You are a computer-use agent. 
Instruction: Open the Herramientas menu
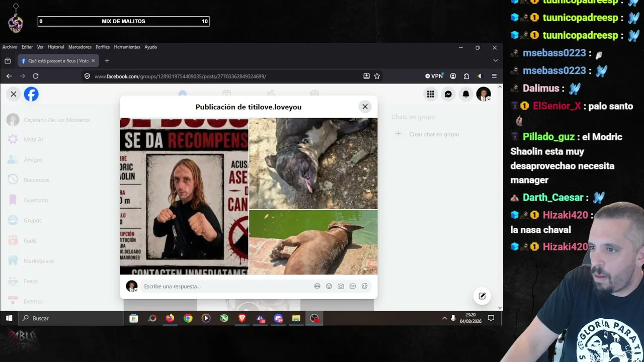(x=127, y=47)
